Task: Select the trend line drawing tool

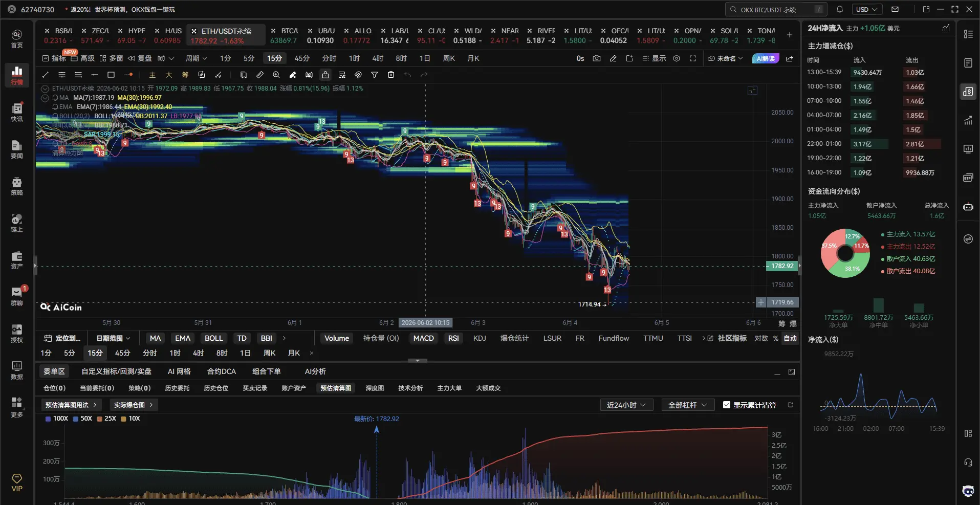Action: pyautogui.click(x=46, y=75)
